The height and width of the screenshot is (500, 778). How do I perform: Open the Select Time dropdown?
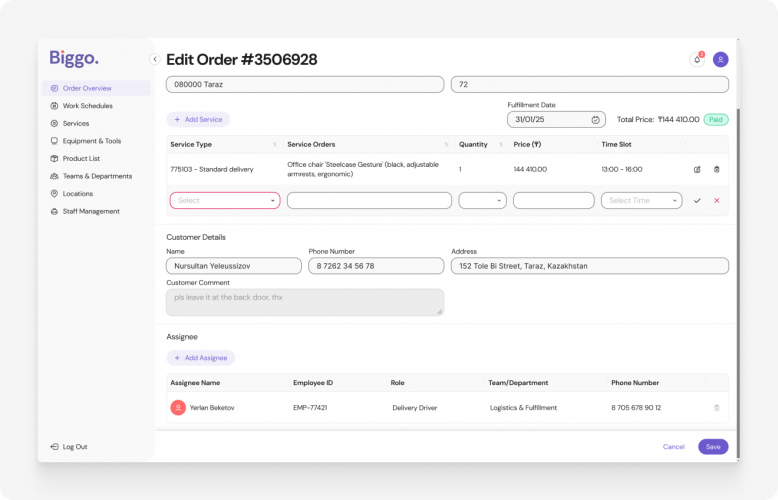tap(642, 200)
